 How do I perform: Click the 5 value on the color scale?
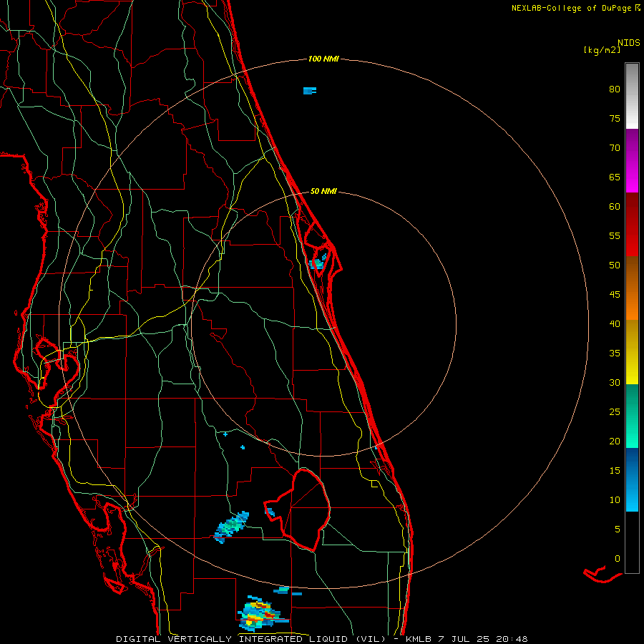tap(618, 529)
